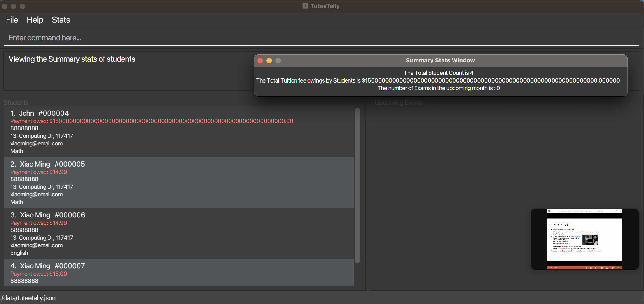Click previous slide arrow in PowerPoint thumbnail
Viewport: 644px width, 304px height.
(x=587, y=268)
